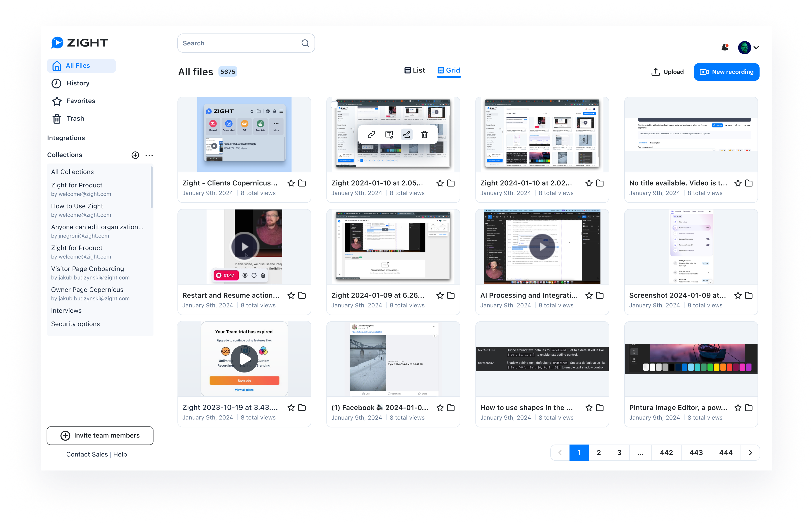Click the search magnifier icon
The height and width of the screenshot is (525, 812).
point(305,43)
